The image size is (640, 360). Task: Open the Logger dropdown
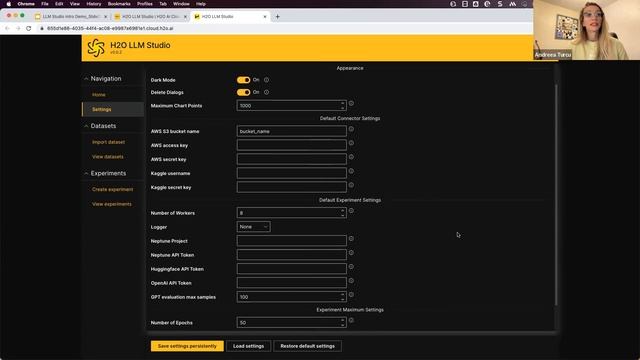pos(253,227)
